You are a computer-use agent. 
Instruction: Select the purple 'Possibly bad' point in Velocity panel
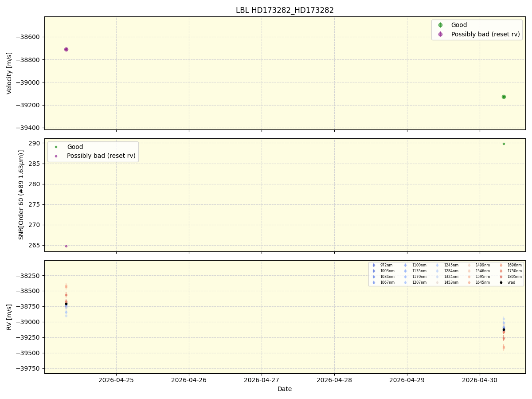click(x=66, y=49)
